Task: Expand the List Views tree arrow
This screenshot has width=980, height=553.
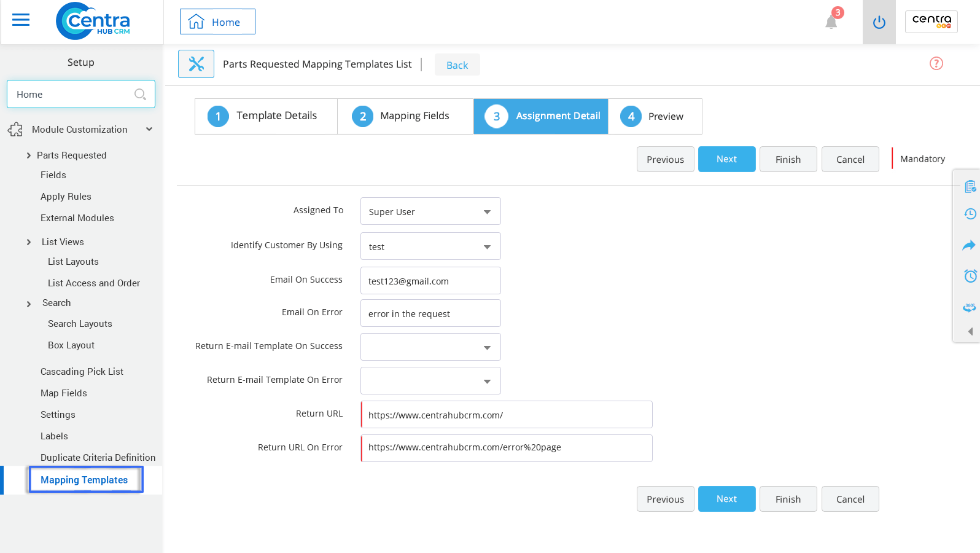Action: tap(28, 242)
